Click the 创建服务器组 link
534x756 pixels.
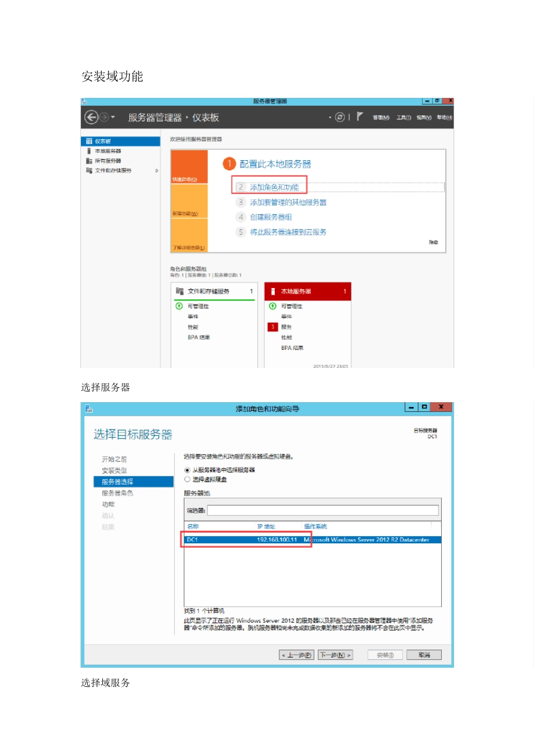(x=271, y=217)
